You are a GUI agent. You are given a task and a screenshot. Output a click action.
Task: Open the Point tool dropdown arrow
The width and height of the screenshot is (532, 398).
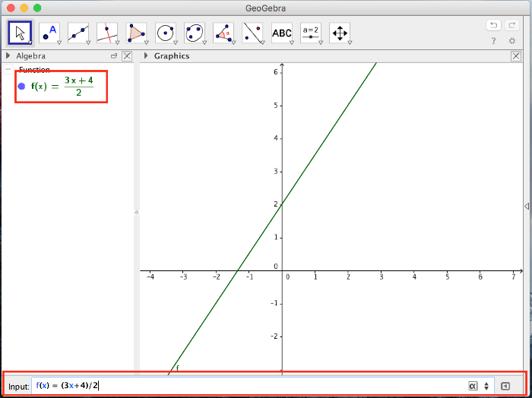pyautogui.click(x=59, y=43)
